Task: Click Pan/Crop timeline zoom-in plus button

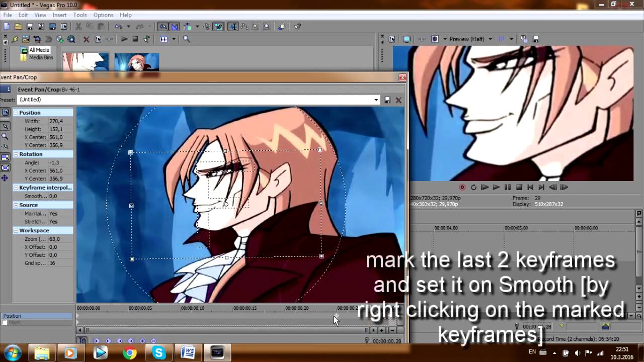Action: click(x=382, y=330)
